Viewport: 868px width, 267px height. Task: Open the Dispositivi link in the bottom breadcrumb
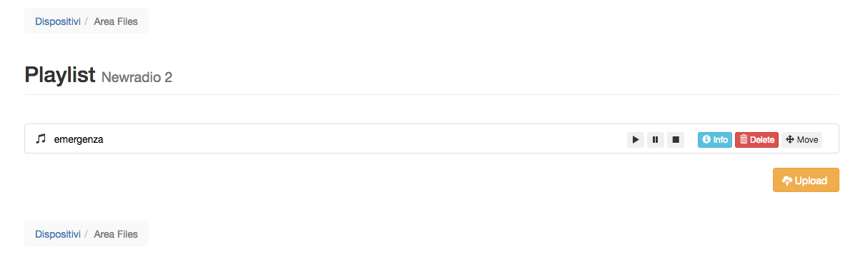pyautogui.click(x=58, y=234)
